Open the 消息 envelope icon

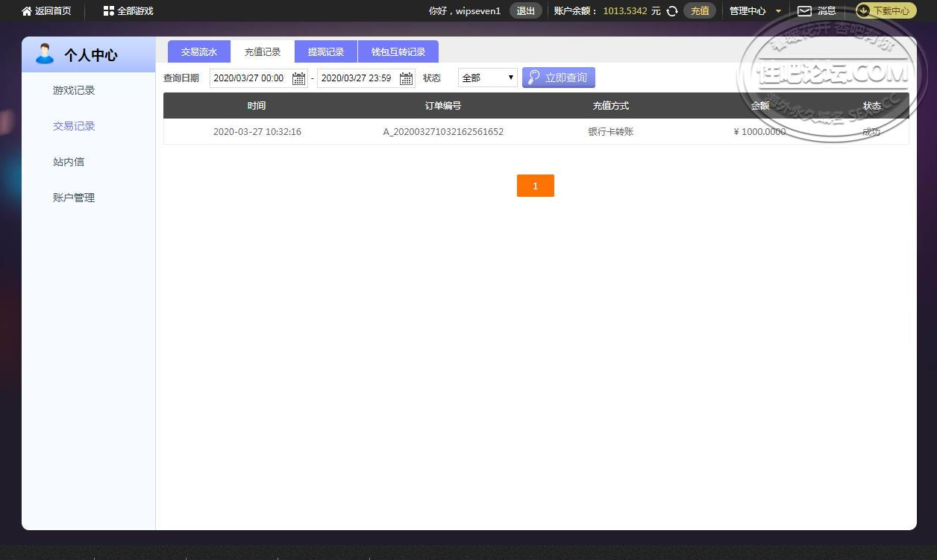pos(804,11)
